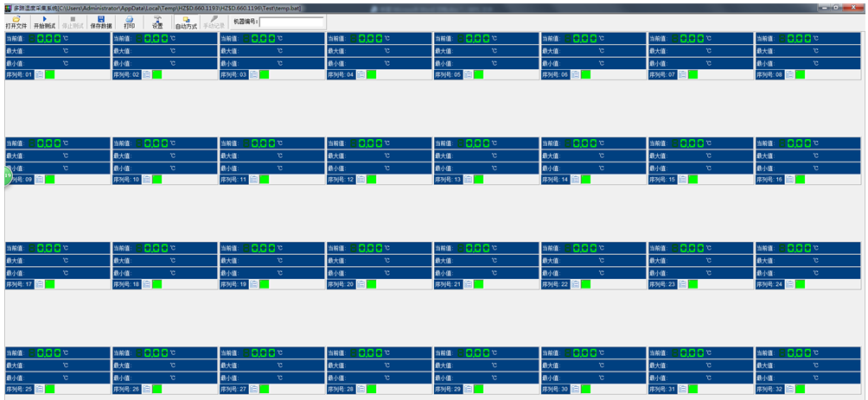Screen dimensions: 868x400
Task: Click the 打开文件 (Open File) toolbar icon
Action: click(16, 22)
